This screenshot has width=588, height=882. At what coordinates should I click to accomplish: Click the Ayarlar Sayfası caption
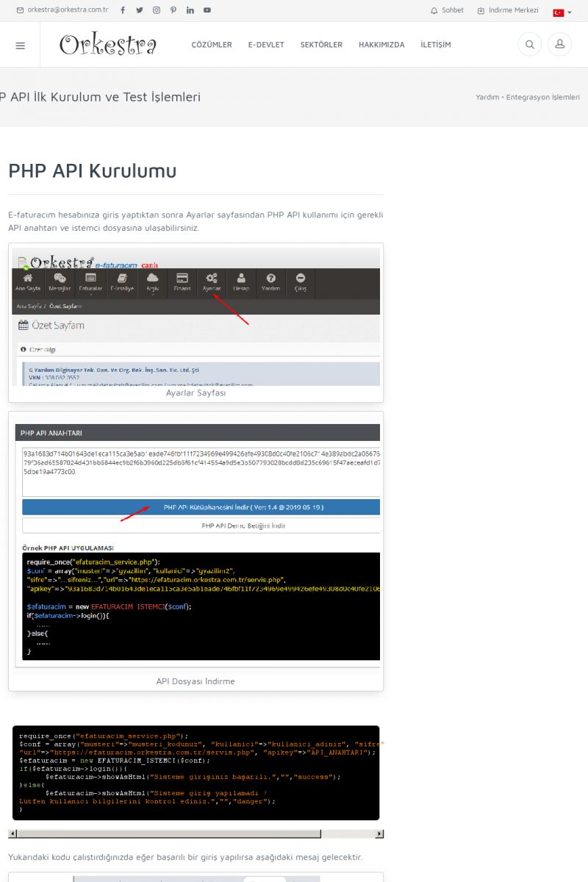click(196, 393)
